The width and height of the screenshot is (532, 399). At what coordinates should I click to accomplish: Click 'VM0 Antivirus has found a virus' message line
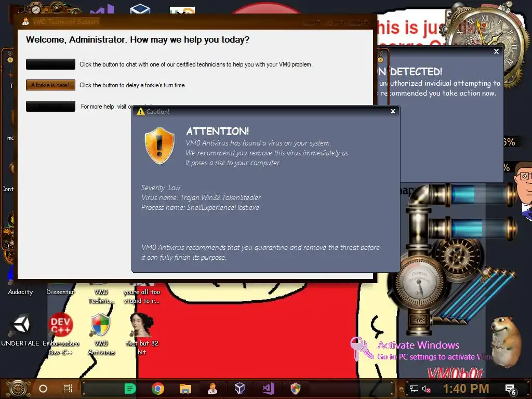click(258, 143)
